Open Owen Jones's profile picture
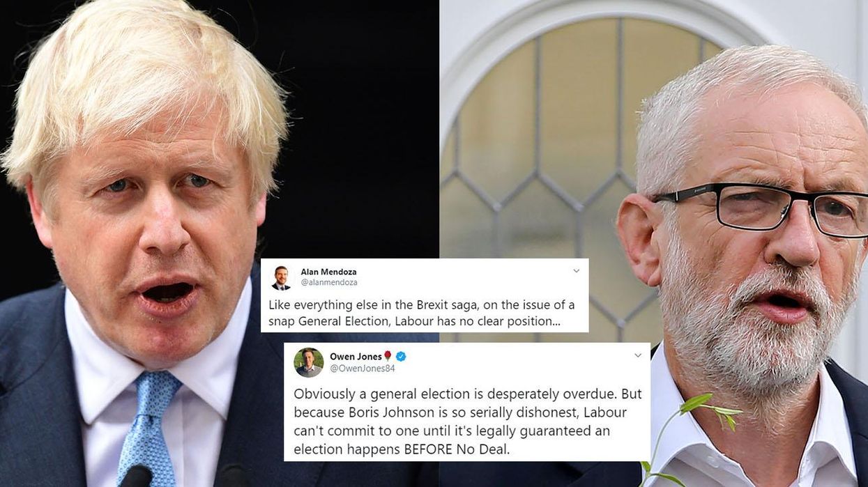 309,362
